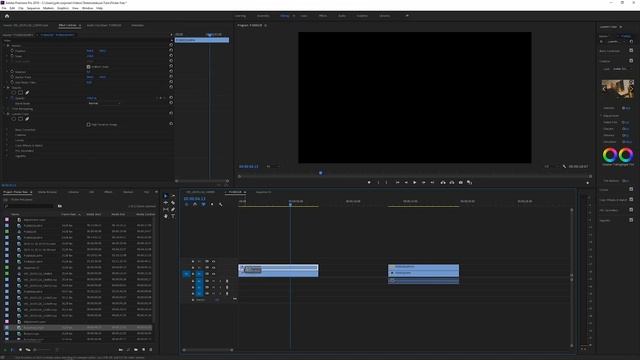Toggle Position stopwatch animation
Viewport: 640px width, 360px height.
pos(12,51)
